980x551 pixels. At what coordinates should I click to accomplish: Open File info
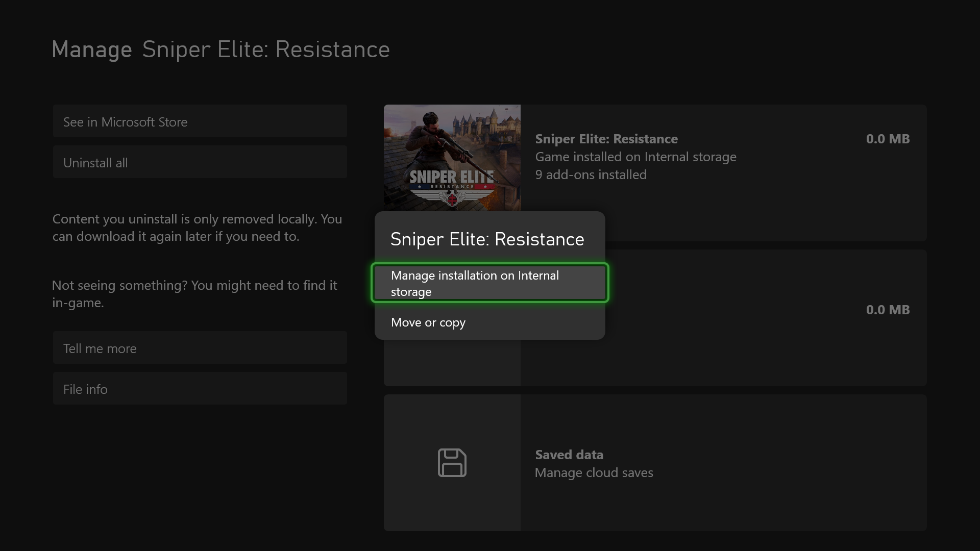[200, 389]
